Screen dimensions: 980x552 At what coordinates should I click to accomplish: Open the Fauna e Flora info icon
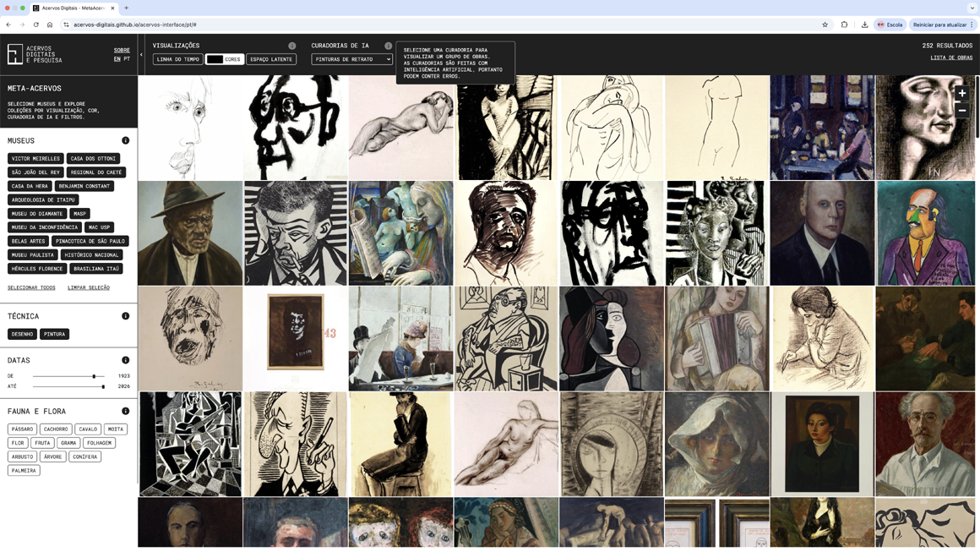click(125, 412)
